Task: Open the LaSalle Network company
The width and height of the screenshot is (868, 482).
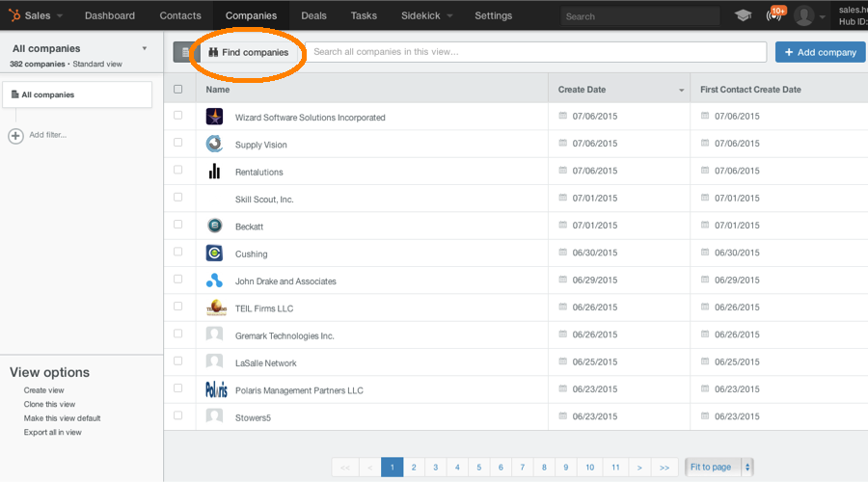Action: click(x=266, y=363)
